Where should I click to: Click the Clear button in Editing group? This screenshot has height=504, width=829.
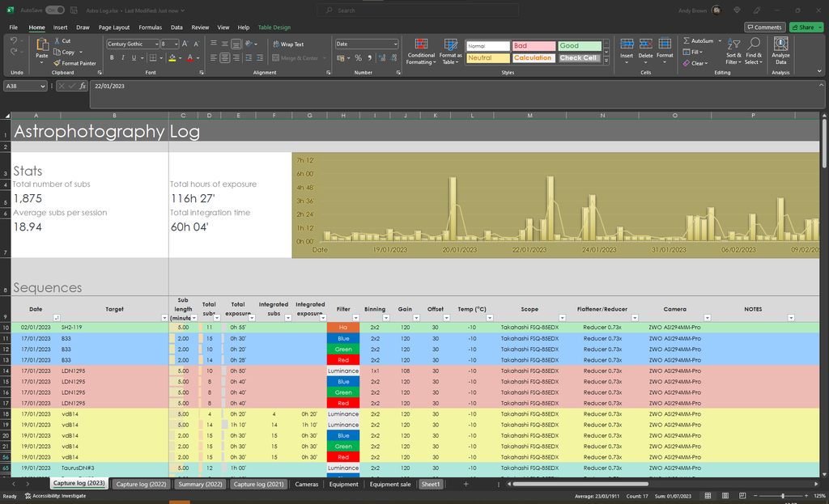coord(695,63)
